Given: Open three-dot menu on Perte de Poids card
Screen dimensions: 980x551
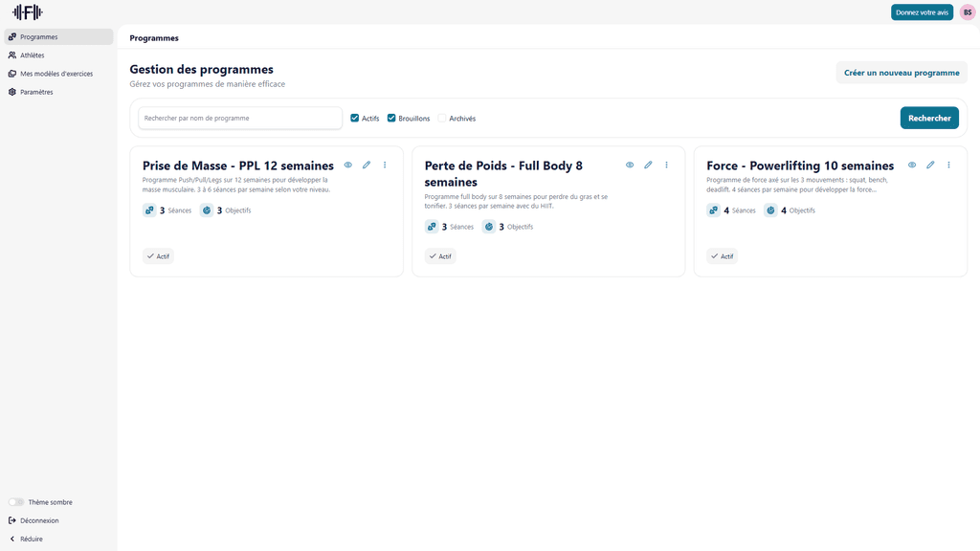Looking at the screenshot, I should click(667, 165).
